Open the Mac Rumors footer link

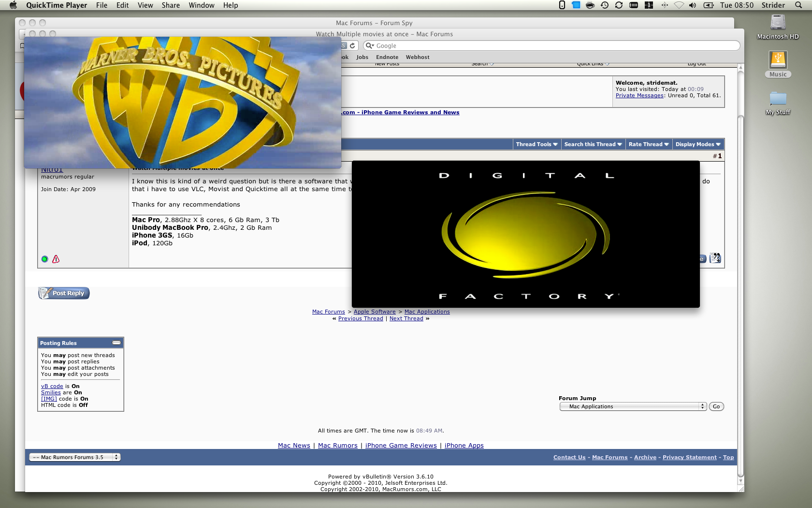(x=338, y=446)
